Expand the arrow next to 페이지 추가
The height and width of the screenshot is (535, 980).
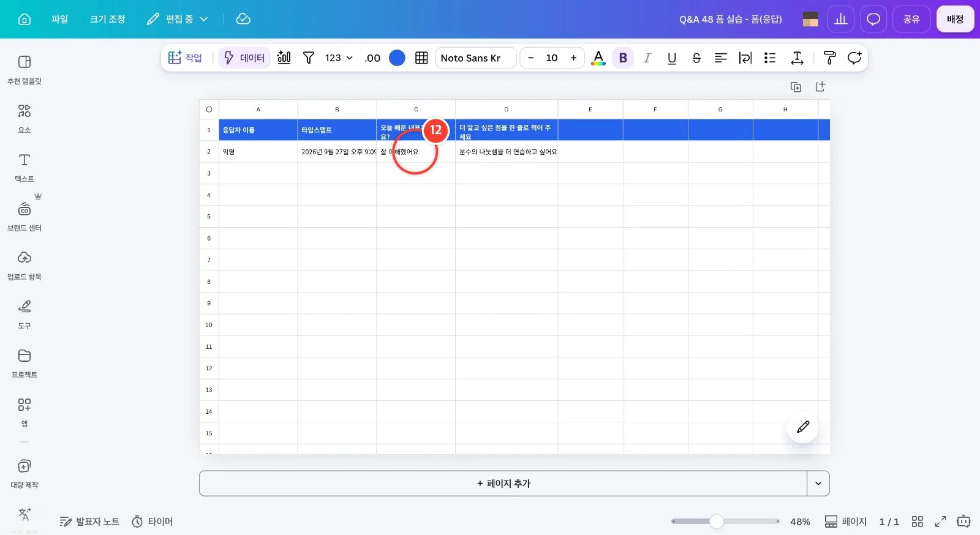tap(818, 484)
